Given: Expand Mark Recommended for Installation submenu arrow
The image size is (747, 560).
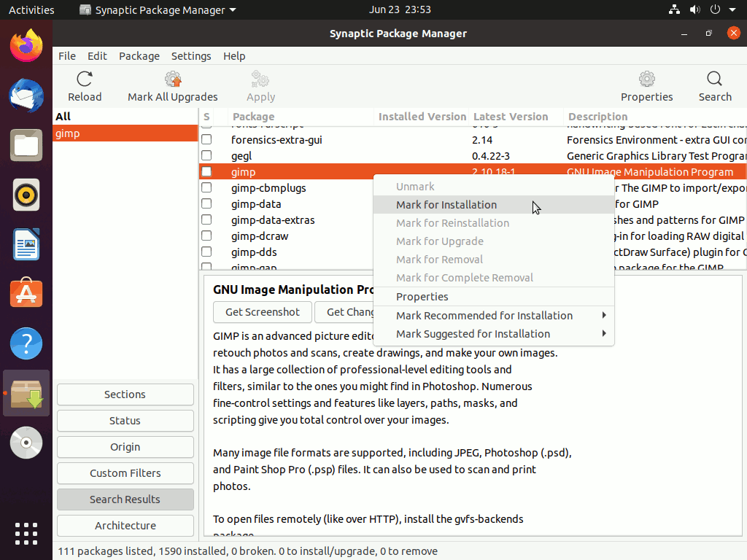Looking at the screenshot, I should (x=603, y=315).
